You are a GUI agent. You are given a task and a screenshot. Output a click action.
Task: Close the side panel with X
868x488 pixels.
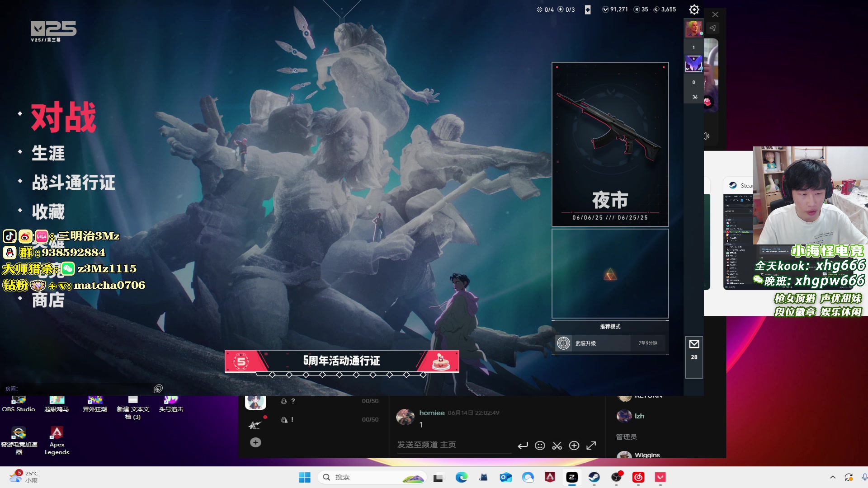715,14
